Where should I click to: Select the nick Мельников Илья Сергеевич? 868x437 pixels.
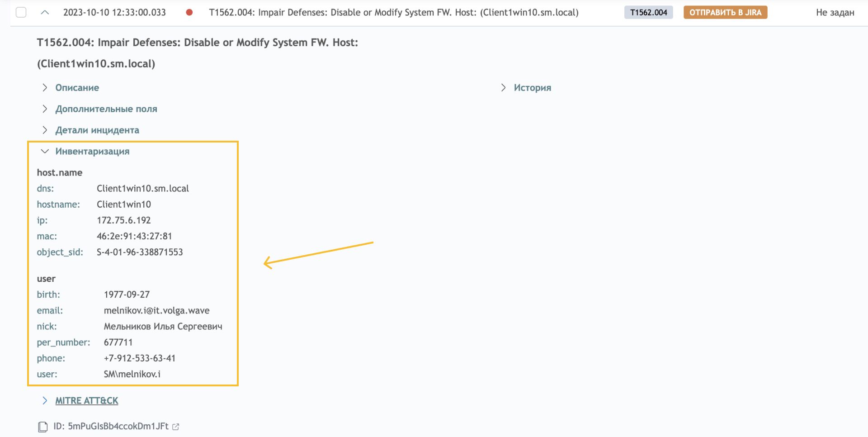tap(163, 327)
